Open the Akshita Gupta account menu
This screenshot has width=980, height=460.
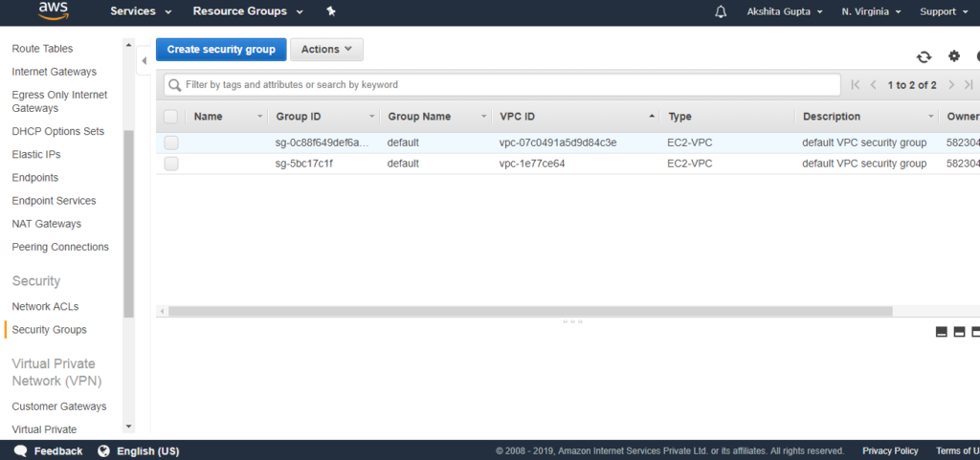tap(785, 11)
